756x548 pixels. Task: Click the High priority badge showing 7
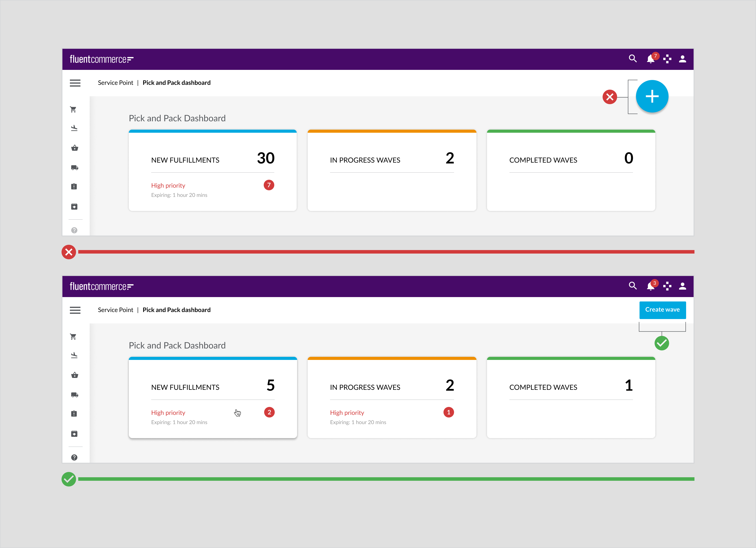pos(269,185)
